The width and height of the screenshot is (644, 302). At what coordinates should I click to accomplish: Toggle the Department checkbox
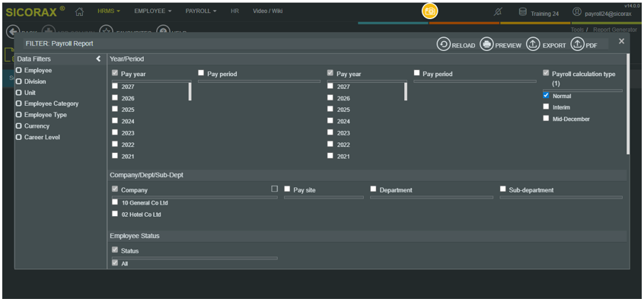click(x=373, y=189)
